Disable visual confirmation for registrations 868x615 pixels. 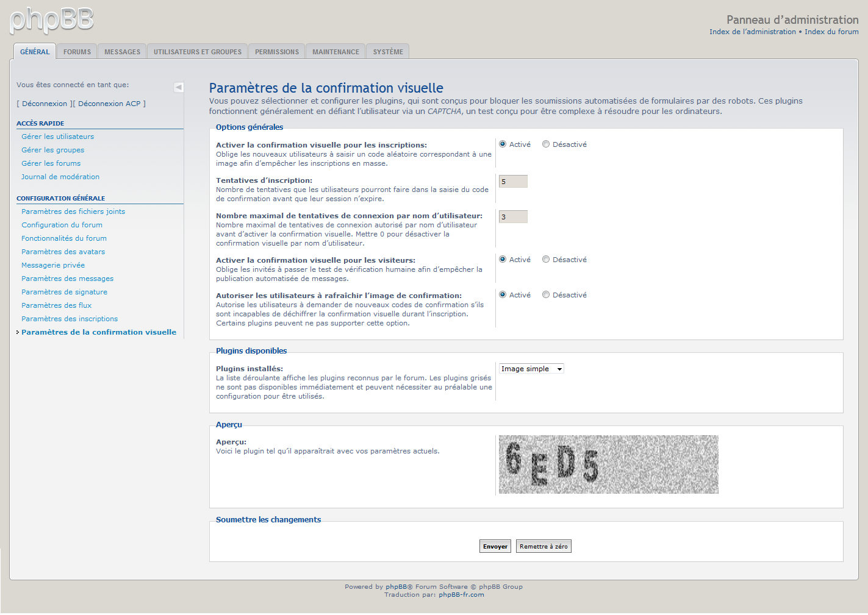546,144
